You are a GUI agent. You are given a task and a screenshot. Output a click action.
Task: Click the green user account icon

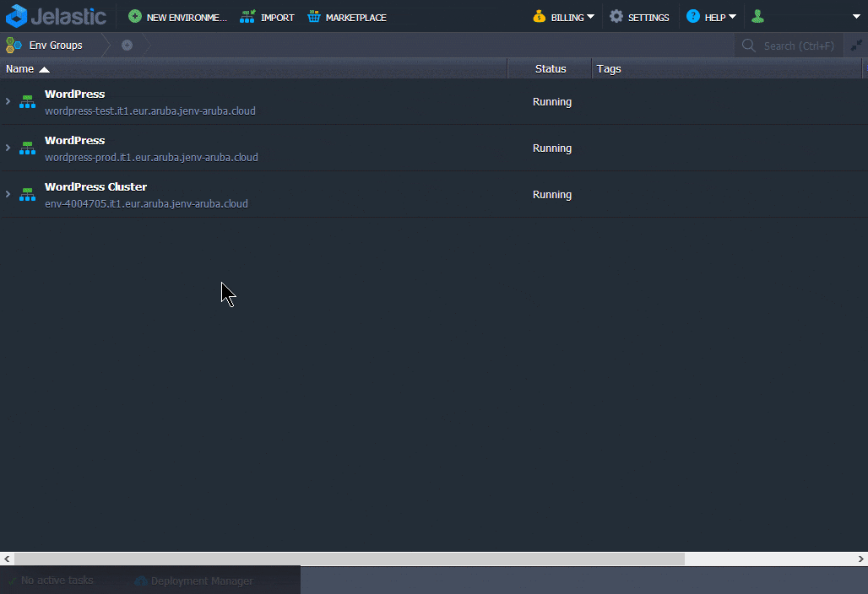tap(757, 16)
